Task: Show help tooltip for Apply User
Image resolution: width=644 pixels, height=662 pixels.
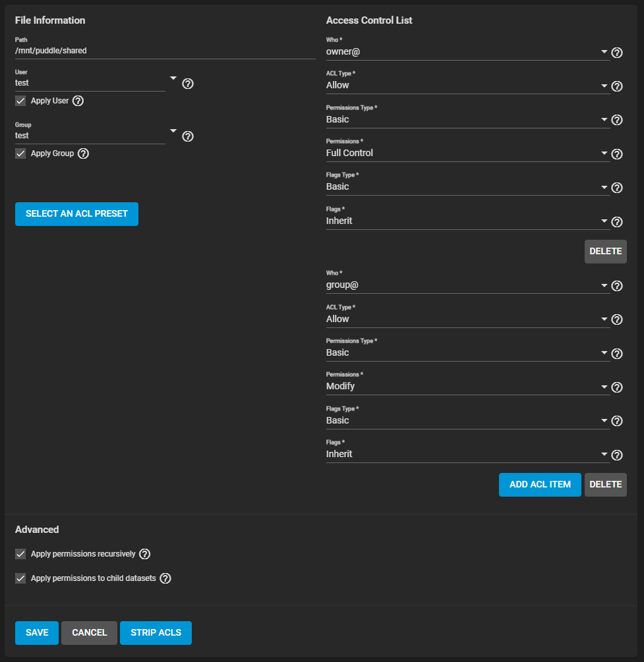Action: 78,101
